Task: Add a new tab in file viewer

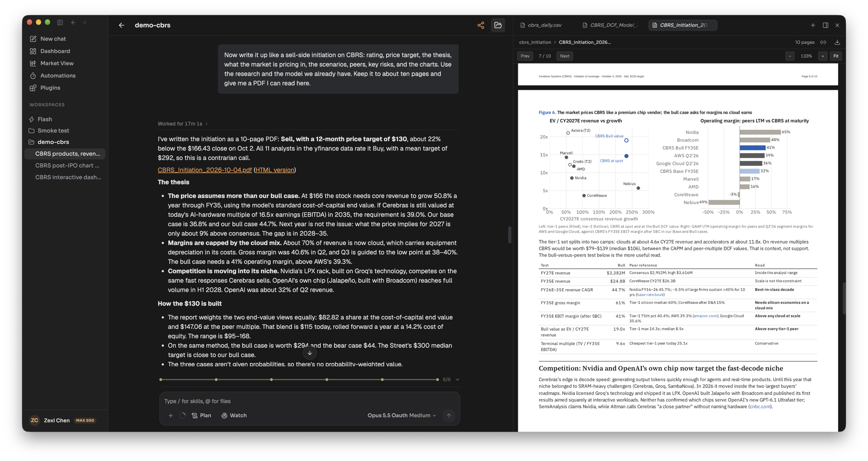Action: 813,25
